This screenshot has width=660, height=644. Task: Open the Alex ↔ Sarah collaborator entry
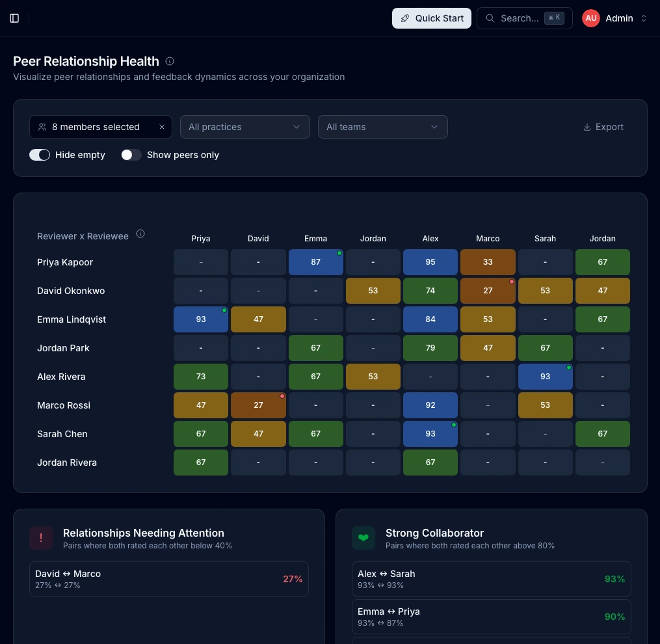coord(491,579)
